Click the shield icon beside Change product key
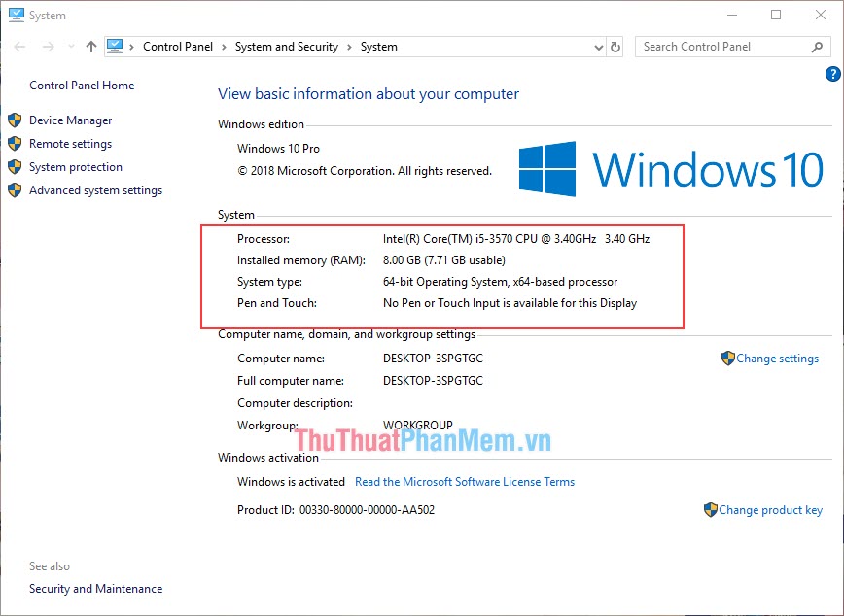This screenshot has height=616, width=844. [711, 510]
